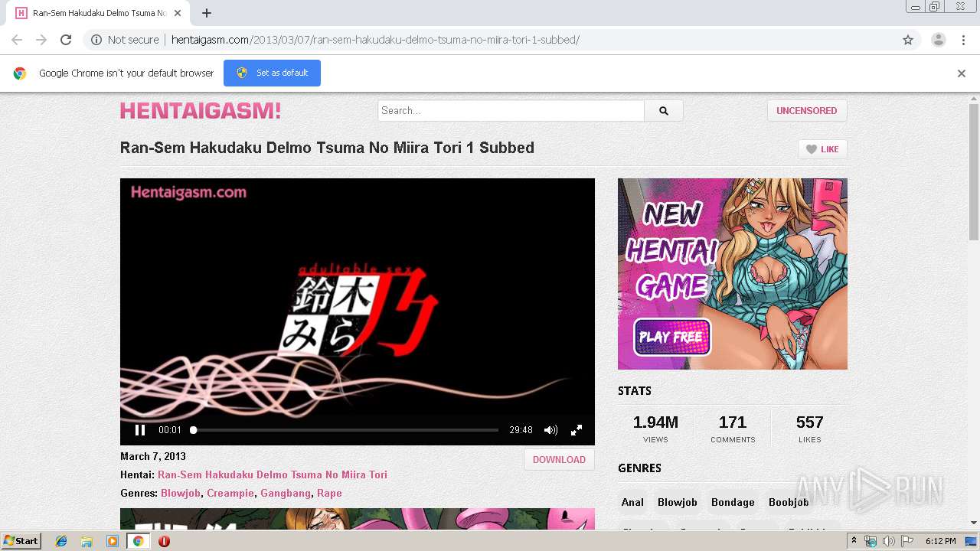
Task: Select the sidebar Blowjob genre tag
Action: coord(678,502)
